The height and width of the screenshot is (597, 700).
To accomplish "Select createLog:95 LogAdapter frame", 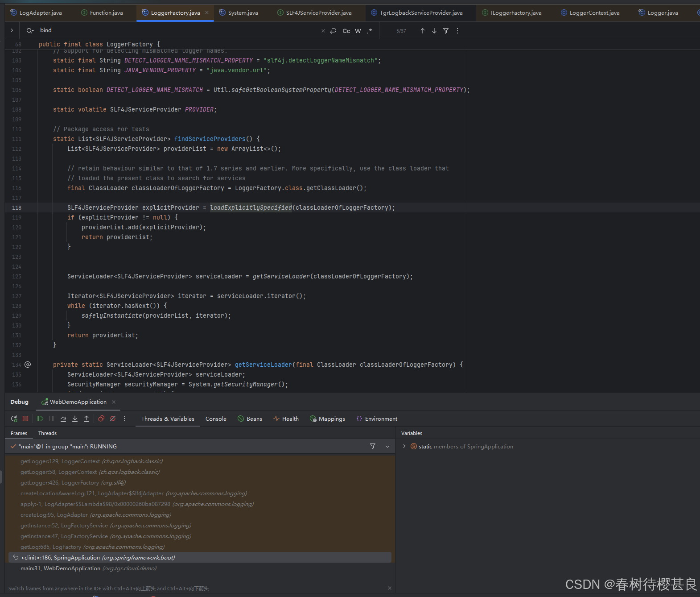I will (x=200, y=515).
